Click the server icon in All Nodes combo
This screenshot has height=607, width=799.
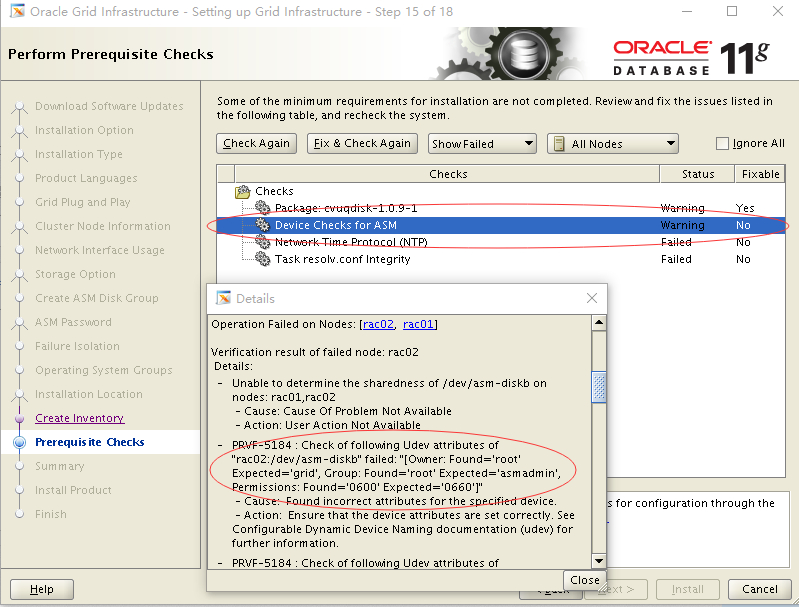click(559, 144)
